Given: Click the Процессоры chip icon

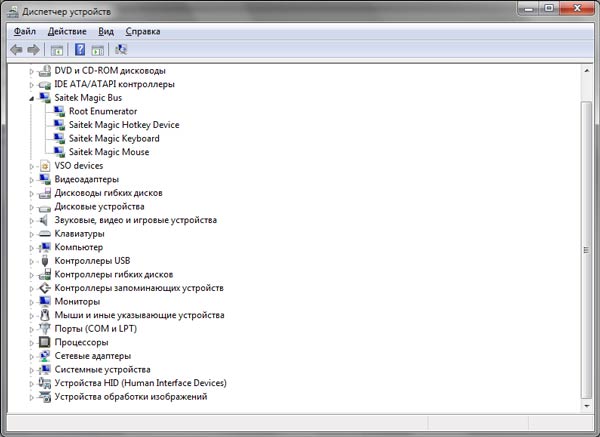Looking at the screenshot, I should click(45, 342).
